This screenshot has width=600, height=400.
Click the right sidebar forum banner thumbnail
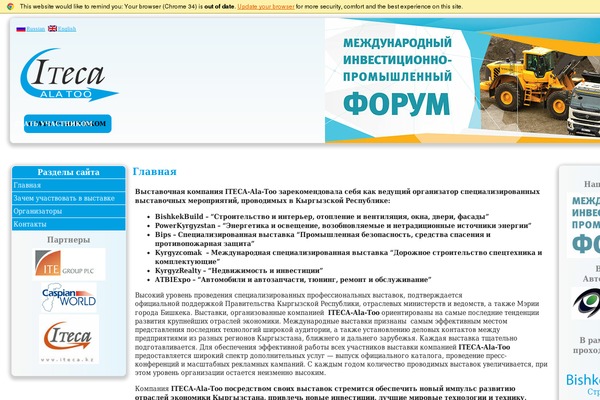584,225
